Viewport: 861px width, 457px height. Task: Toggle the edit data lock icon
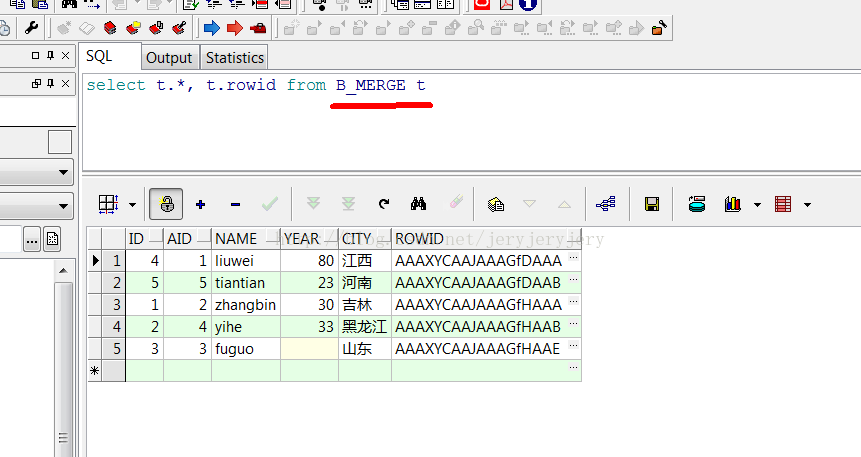pyautogui.click(x=166, y=204)
